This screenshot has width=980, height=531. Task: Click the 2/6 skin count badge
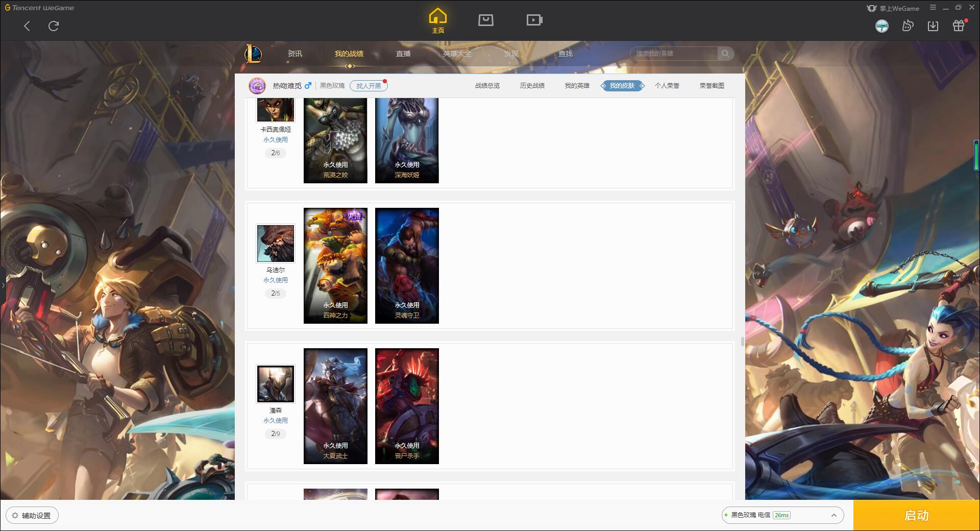click(x=276, y=153)
